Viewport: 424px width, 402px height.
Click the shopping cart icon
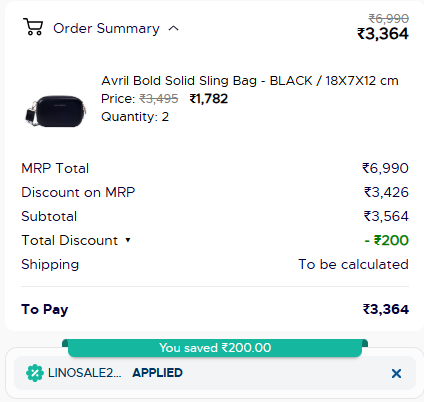(x=33, y=27)
